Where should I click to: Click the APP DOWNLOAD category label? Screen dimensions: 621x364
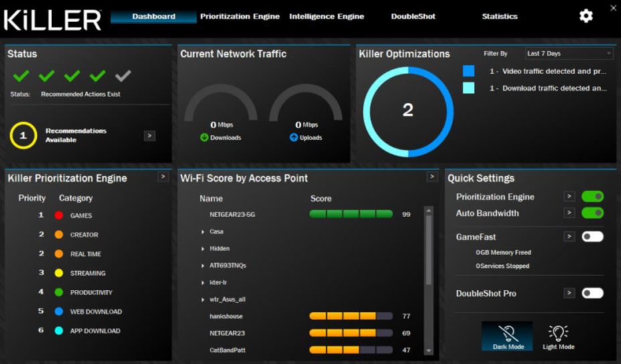pyautogui.click(x=95, y=331)
